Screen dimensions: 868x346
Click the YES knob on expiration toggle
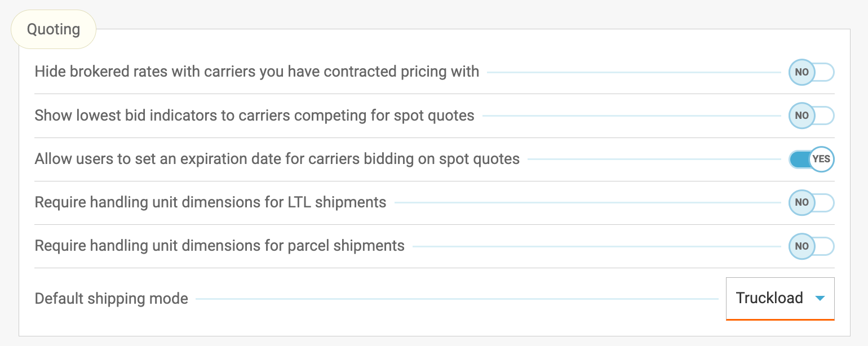pos(821,159)
